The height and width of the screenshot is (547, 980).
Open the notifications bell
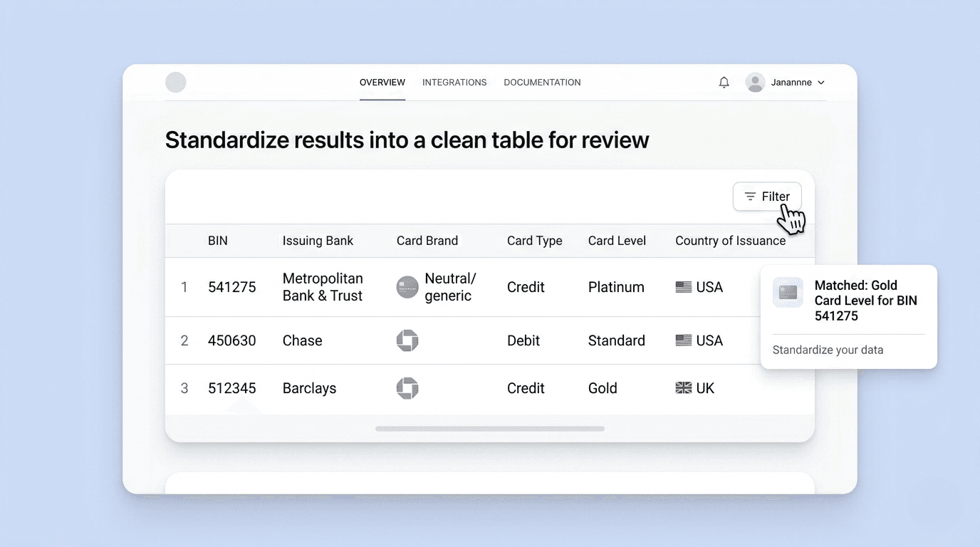(x=724, y=83)
